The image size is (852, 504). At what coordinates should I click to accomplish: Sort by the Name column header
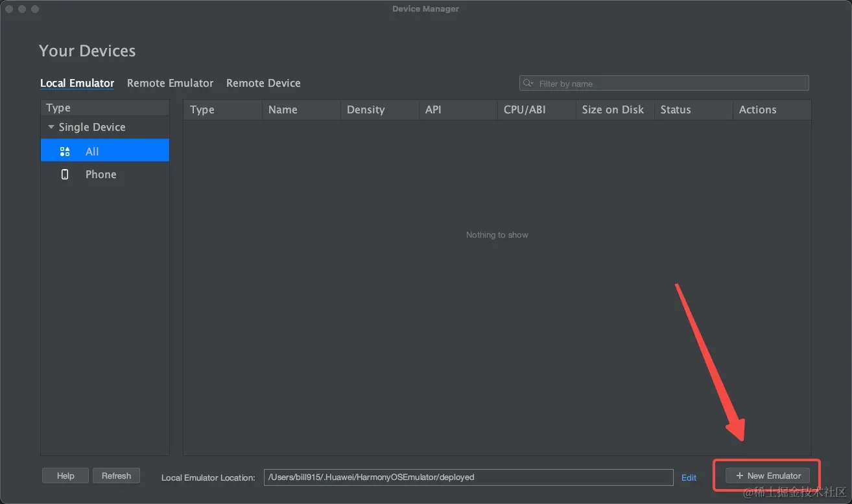(x=301, y=109)
